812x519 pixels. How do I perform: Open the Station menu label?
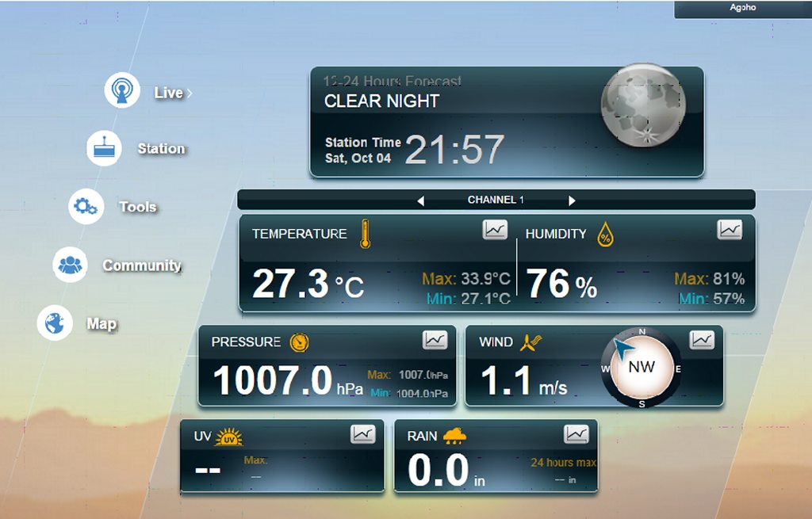(x=161, y=149)
